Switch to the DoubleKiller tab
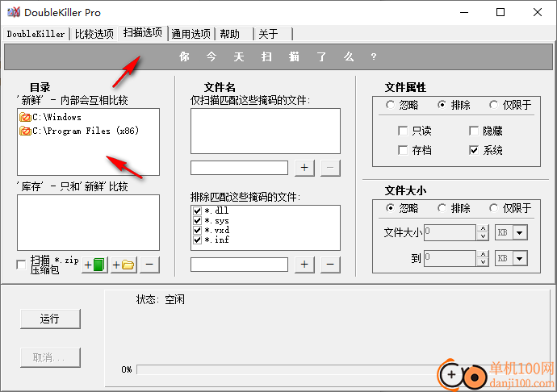The width and height of the screenshot is (557, 392). click(x=36, y=34)
